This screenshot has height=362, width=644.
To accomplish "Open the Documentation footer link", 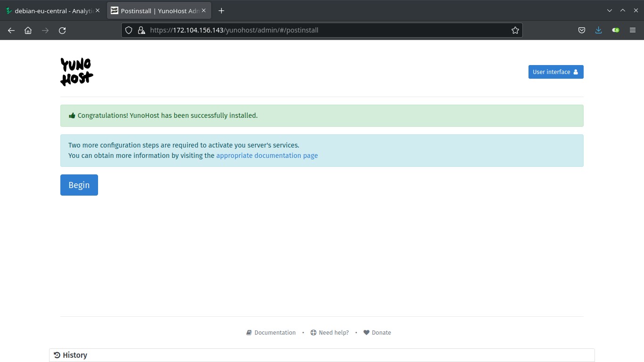I will 271,332.
